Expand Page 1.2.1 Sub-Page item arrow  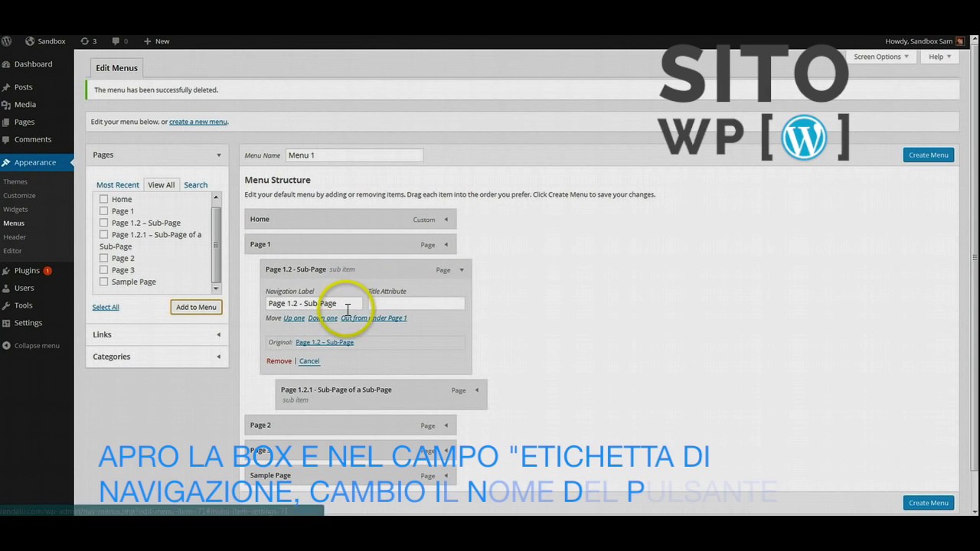click(x=476, y=390)
